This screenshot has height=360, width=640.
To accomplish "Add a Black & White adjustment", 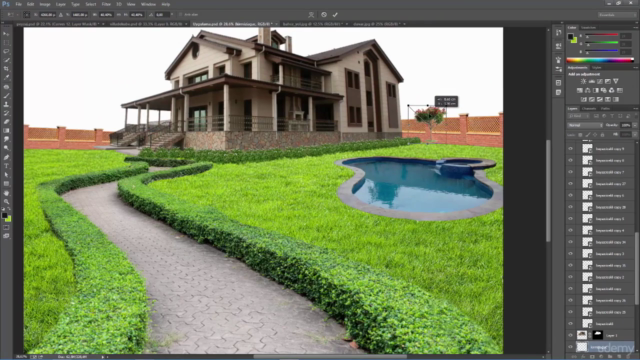I will (x=596, y=90).
